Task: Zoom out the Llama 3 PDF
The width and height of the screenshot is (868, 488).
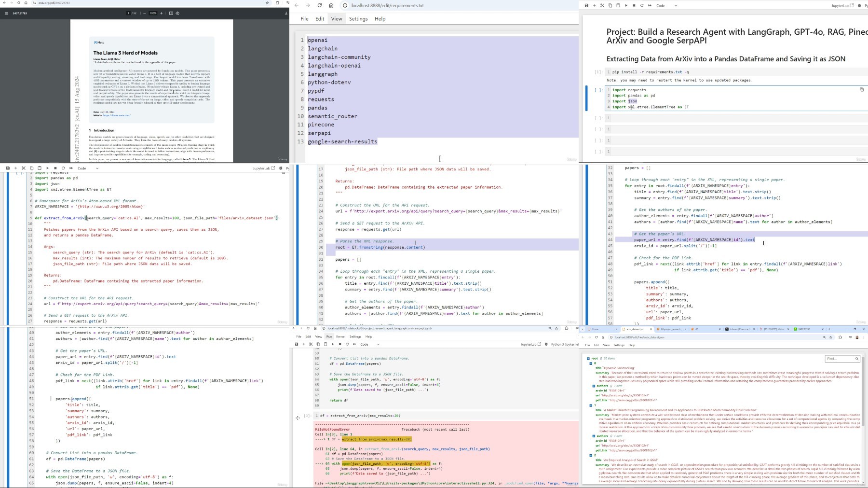Action: pyautogui.click(x=145, y=13)
